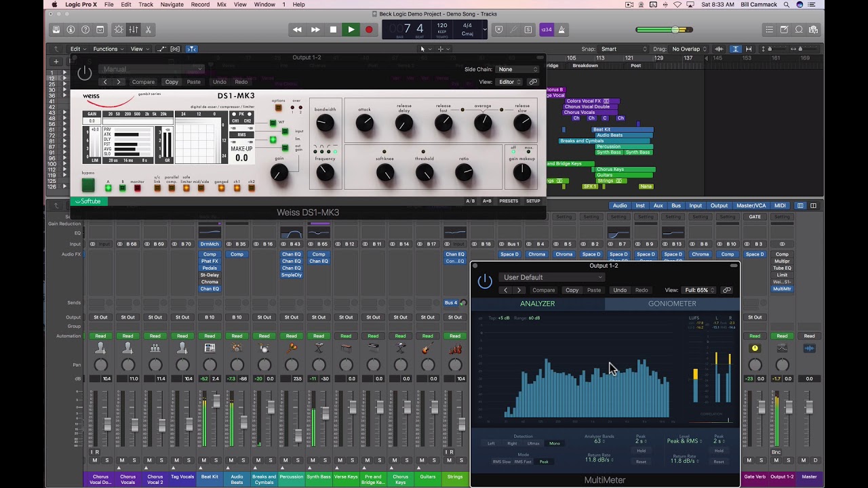Open Quick Help question mark icon
The width and height of the screenshot is (868, 488).
tap(85, 30)
